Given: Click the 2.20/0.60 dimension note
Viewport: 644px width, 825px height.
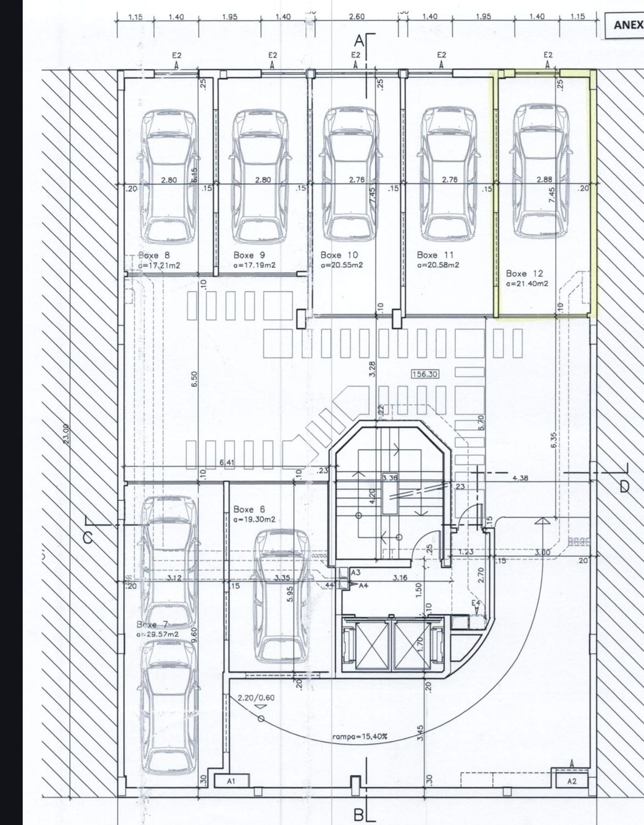Looking at the screenshot, I should [x=255, y=697].
